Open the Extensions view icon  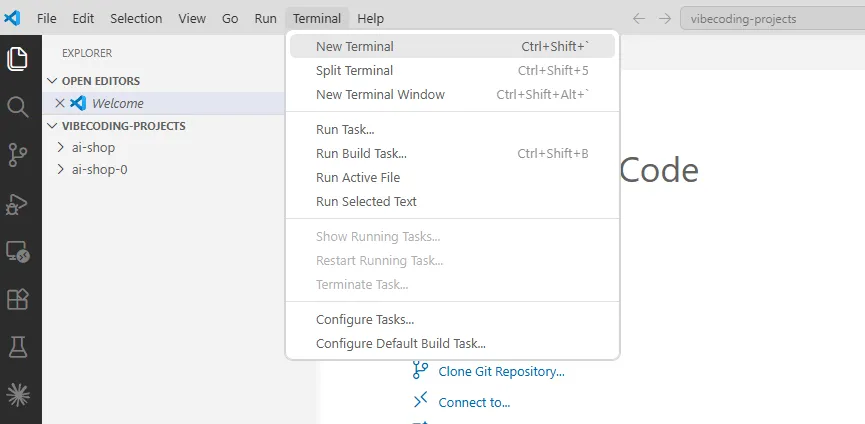[x=18, y=299]
